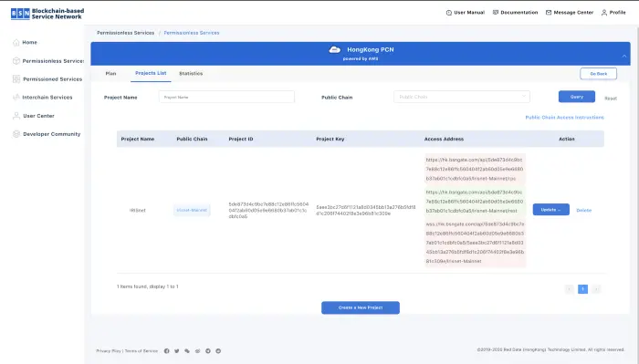Expand the Update dropdown button
The height and width of the screenshot is (364, 639).
[551, 210]
